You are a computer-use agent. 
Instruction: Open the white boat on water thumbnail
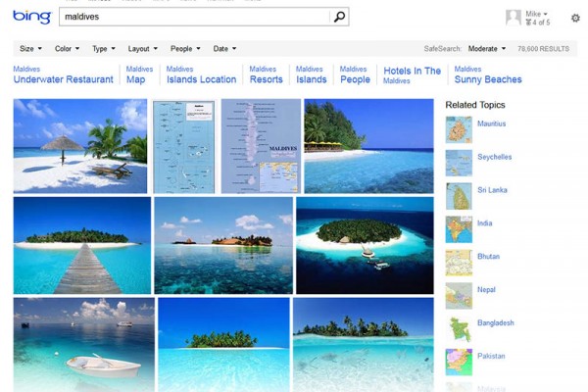click(83, 345)
